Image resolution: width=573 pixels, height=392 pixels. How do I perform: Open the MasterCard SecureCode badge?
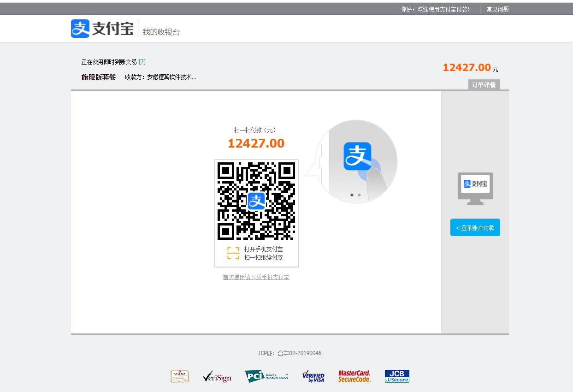354,376
